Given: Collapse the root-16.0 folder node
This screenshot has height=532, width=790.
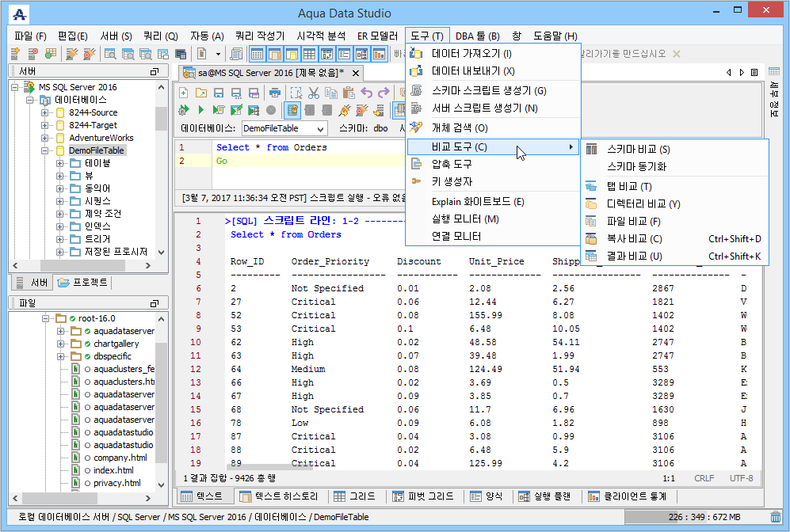Looking at the screenshot, I should (47, 318).
